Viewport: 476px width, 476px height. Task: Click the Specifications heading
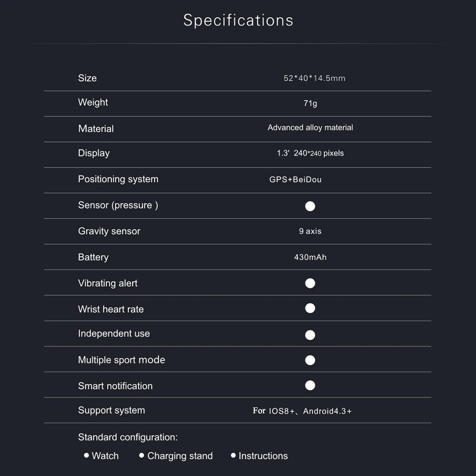[238, 20]
